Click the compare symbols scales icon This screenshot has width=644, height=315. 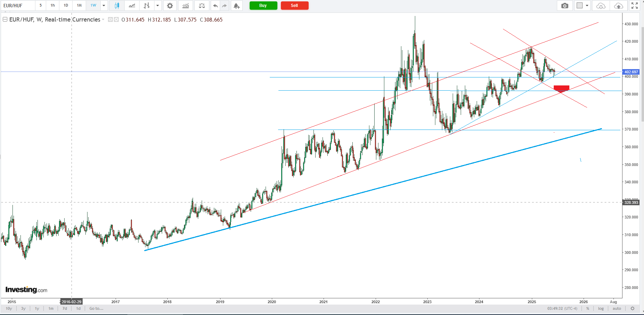pos(202,6)
